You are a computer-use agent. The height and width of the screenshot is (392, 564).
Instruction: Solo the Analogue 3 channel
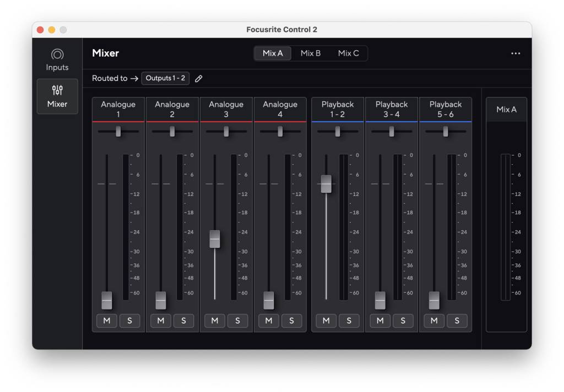(238, 321)
